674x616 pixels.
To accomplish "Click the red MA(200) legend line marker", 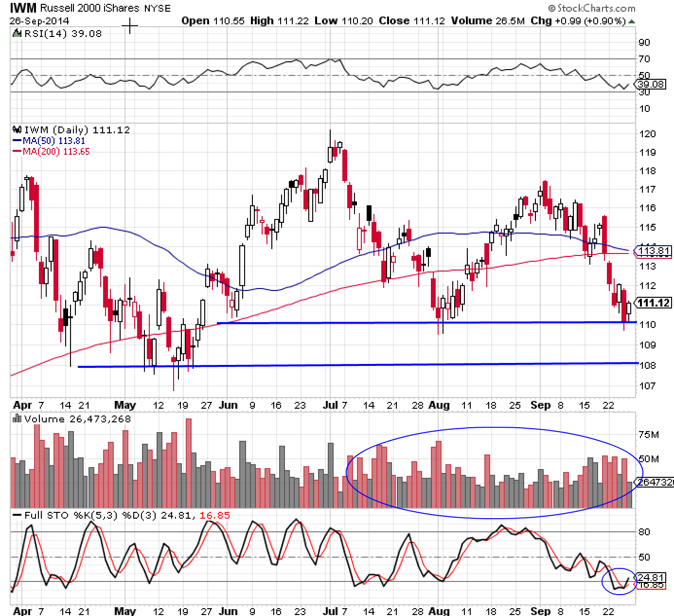I will click(17, 151).
